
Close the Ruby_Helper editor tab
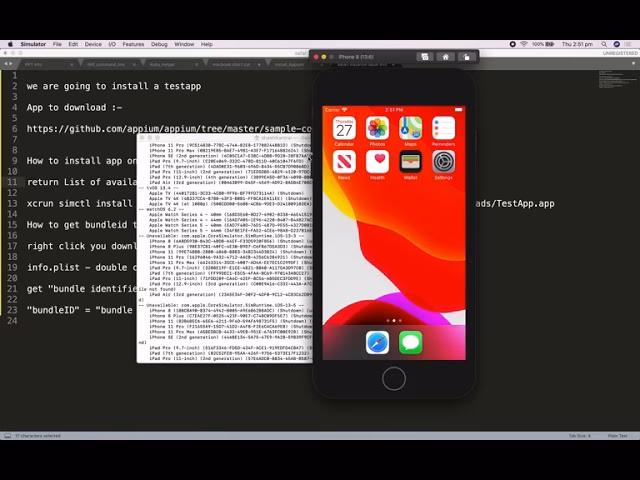(x=196, y=64)
